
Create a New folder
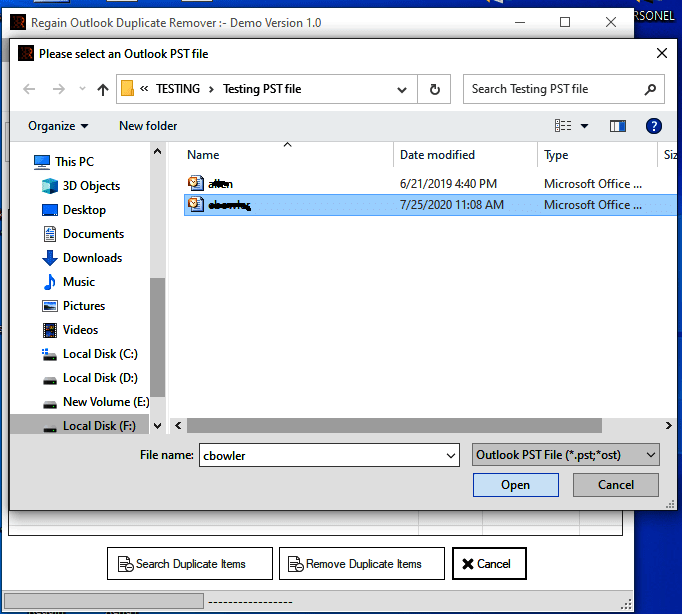click(x=148, y=126)
